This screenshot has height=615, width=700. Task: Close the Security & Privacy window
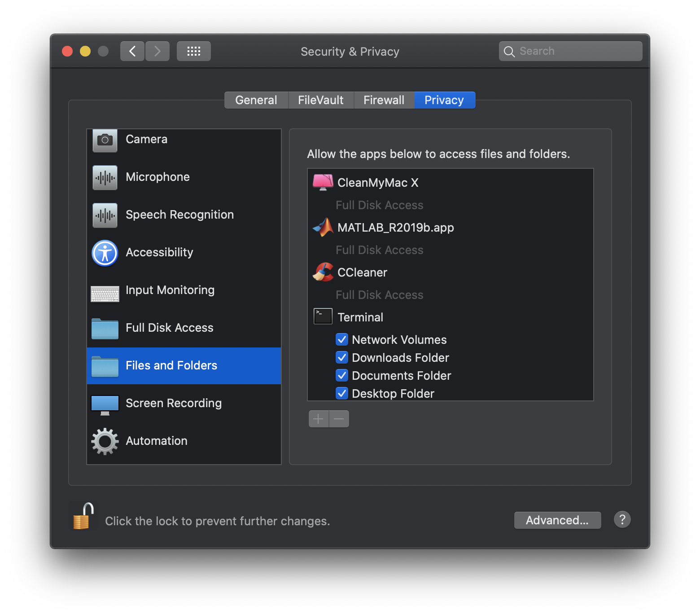67,51
